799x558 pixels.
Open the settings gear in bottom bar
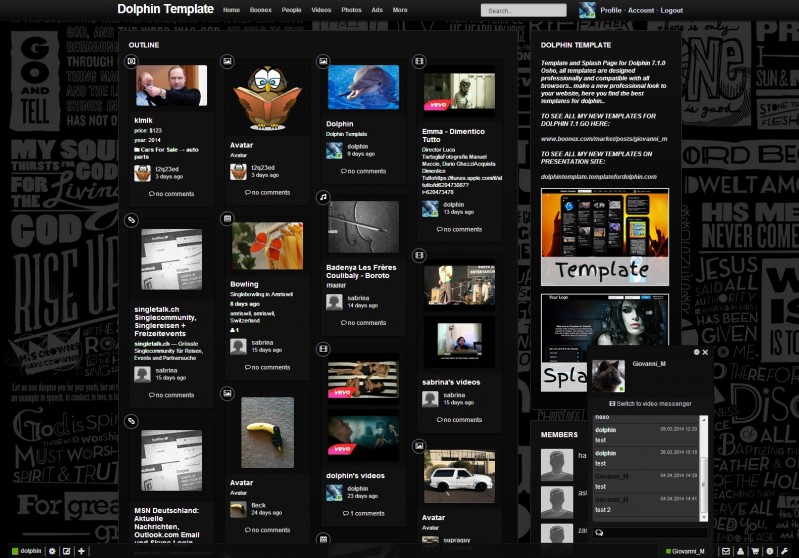coord(52,551)
